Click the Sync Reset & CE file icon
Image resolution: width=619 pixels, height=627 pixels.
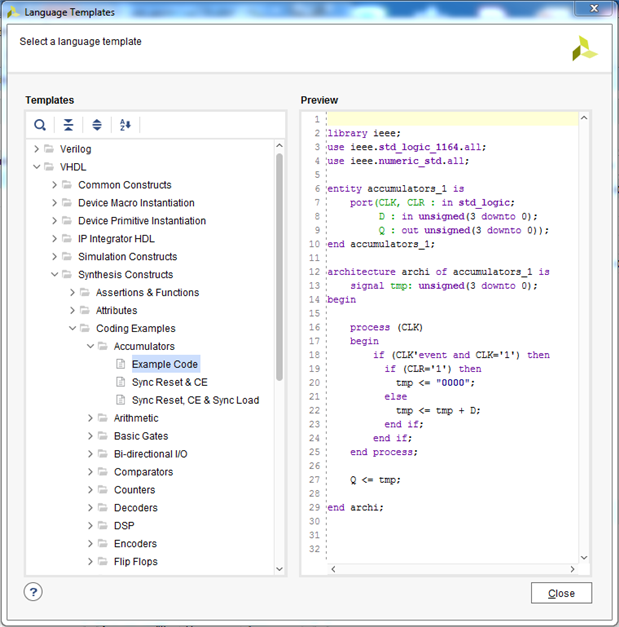coord(121,383)
